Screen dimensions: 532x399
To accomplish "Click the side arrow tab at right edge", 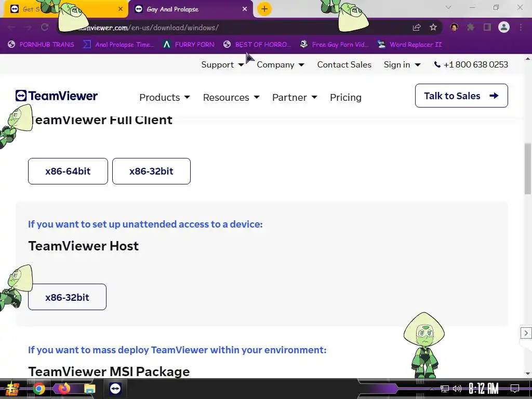I will (526, 333).
